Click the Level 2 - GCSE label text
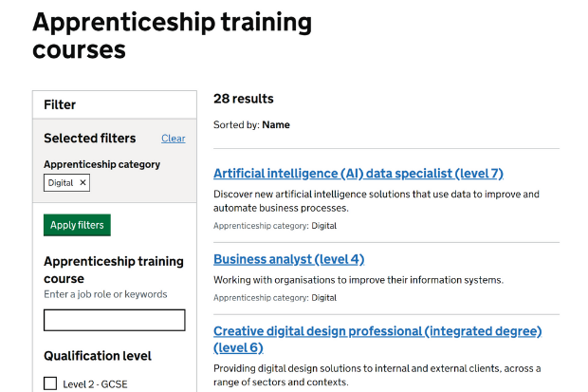The height and width of the screenshot is (392, 588). [x=95, y=384]
